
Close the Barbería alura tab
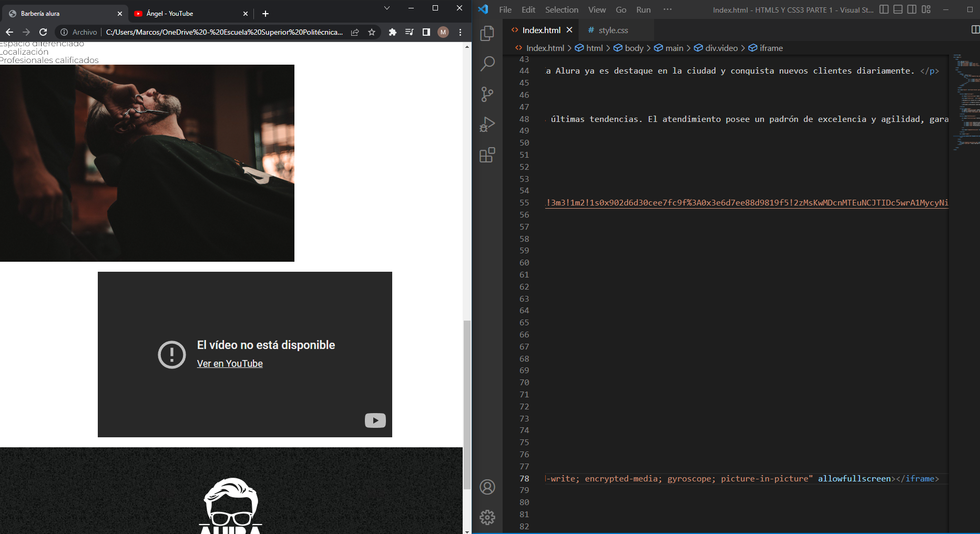(120, 14)
